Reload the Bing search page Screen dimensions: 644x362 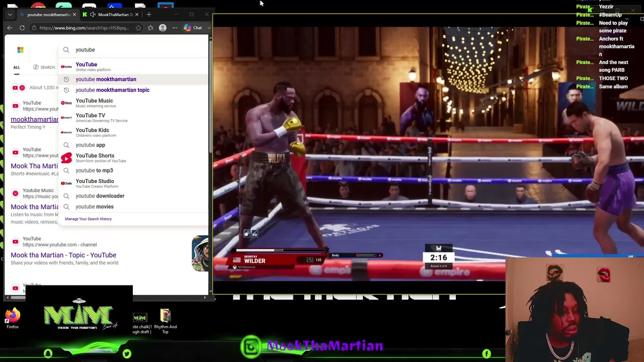(22, 28)
